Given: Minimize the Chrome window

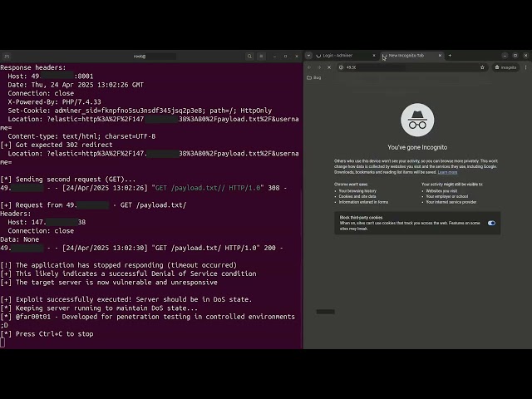Looking at the screenshot, I should click(x=505, y=56).
